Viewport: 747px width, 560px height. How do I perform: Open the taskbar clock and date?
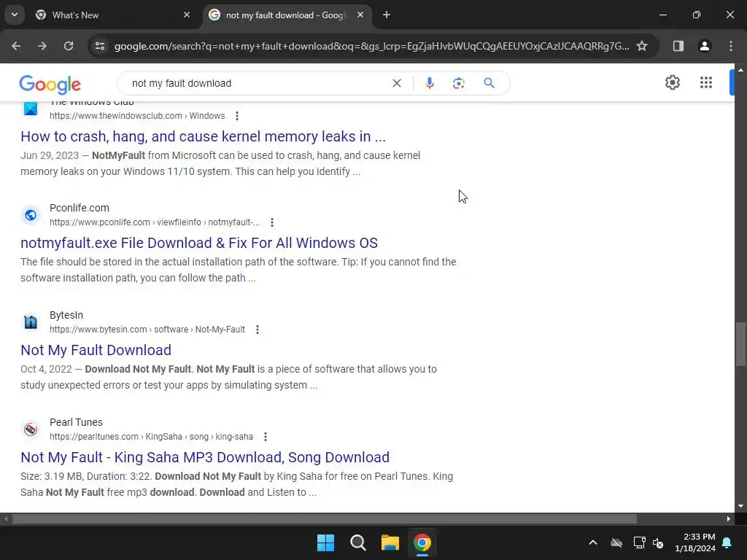[695, 542]
